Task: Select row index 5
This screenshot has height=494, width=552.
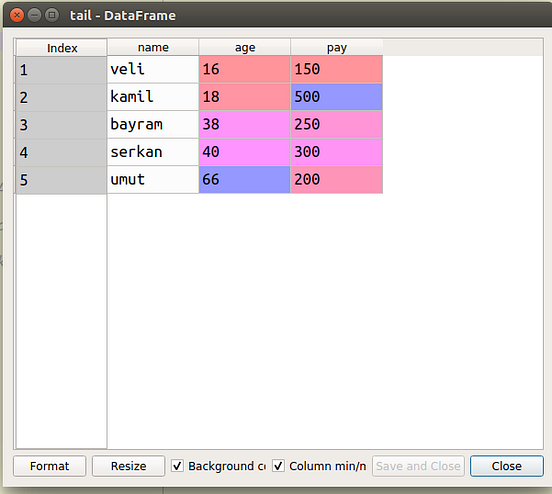Action: coord(61,180)
